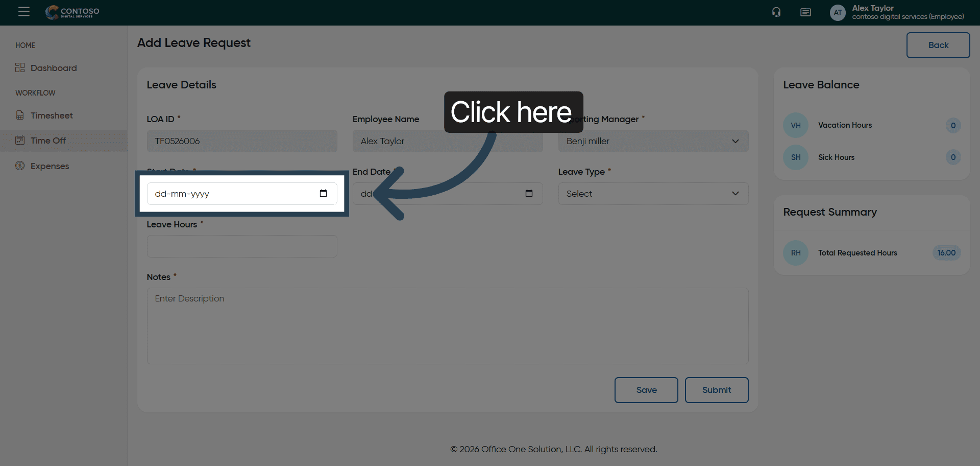Focus the Notes description text area
The height and width of the screenshot is (466, 980).
(447, 326)
